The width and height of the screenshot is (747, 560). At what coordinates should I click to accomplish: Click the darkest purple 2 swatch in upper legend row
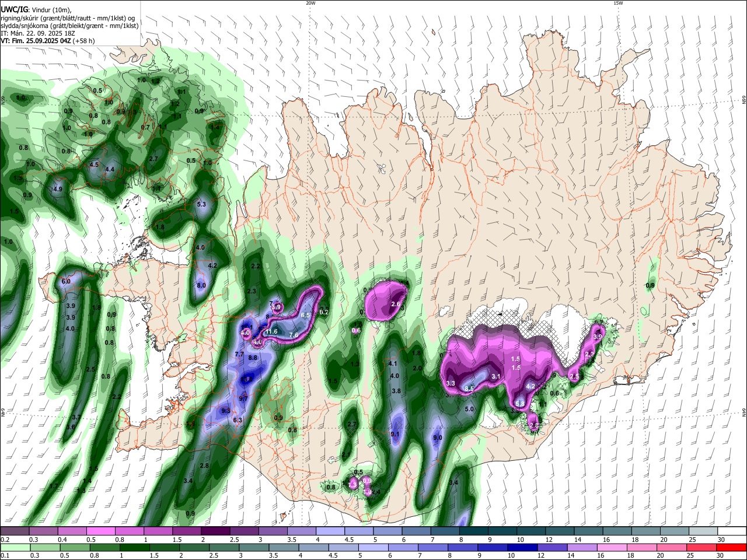tap(215, 531)
